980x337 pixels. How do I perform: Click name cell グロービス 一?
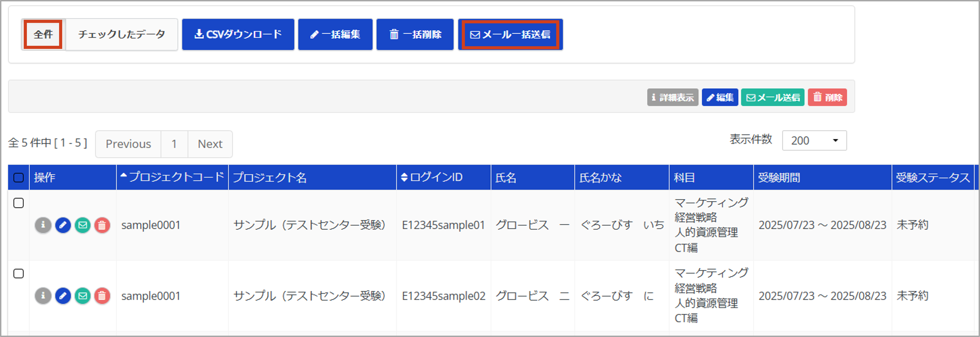533,225
